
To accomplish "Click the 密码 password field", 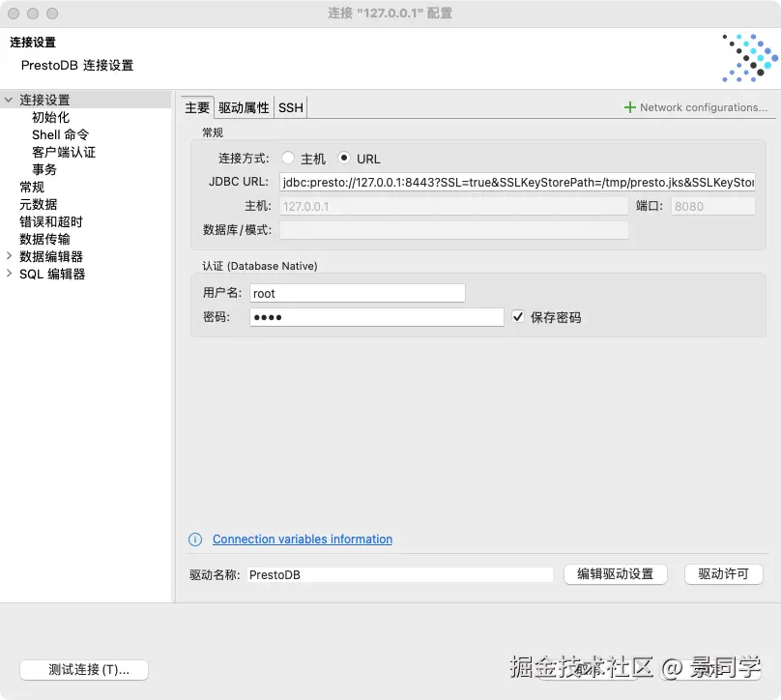I will point(377,317).
